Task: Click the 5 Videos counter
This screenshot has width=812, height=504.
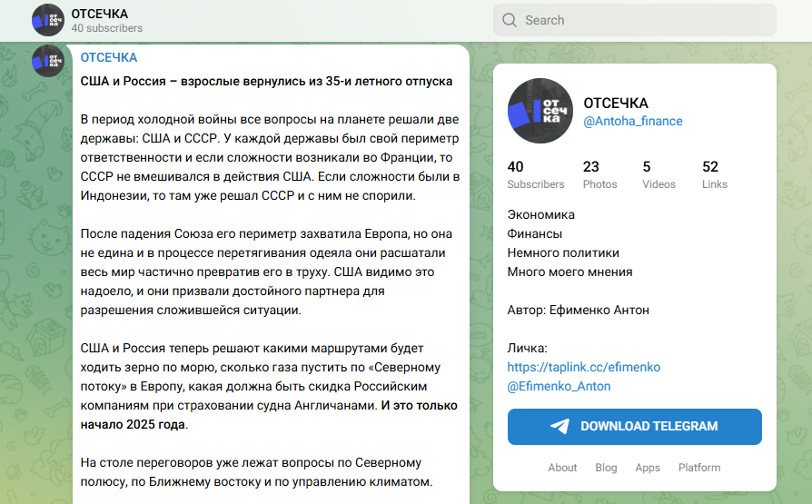Action: pos(659,174)
